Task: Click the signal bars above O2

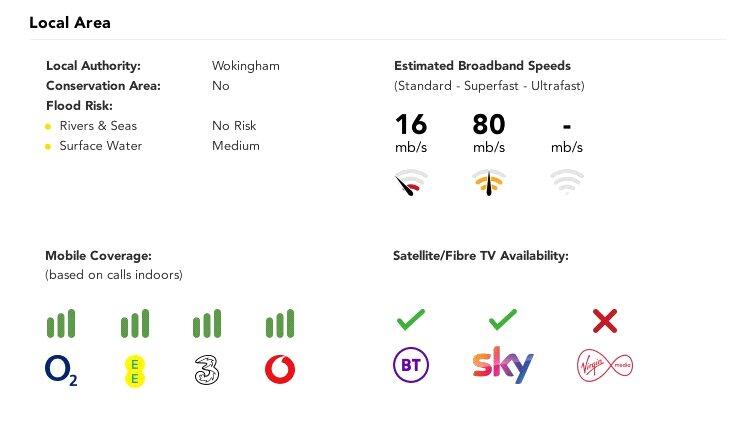Action: pos(61,323)
